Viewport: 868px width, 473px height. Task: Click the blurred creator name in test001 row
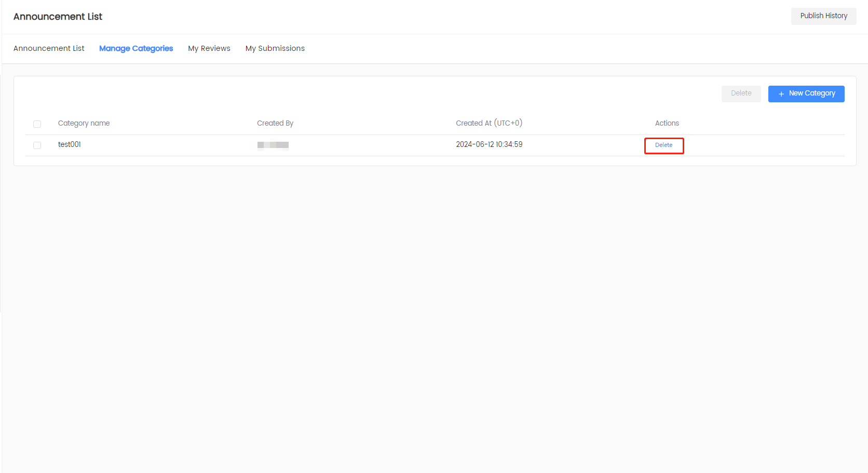273,145
